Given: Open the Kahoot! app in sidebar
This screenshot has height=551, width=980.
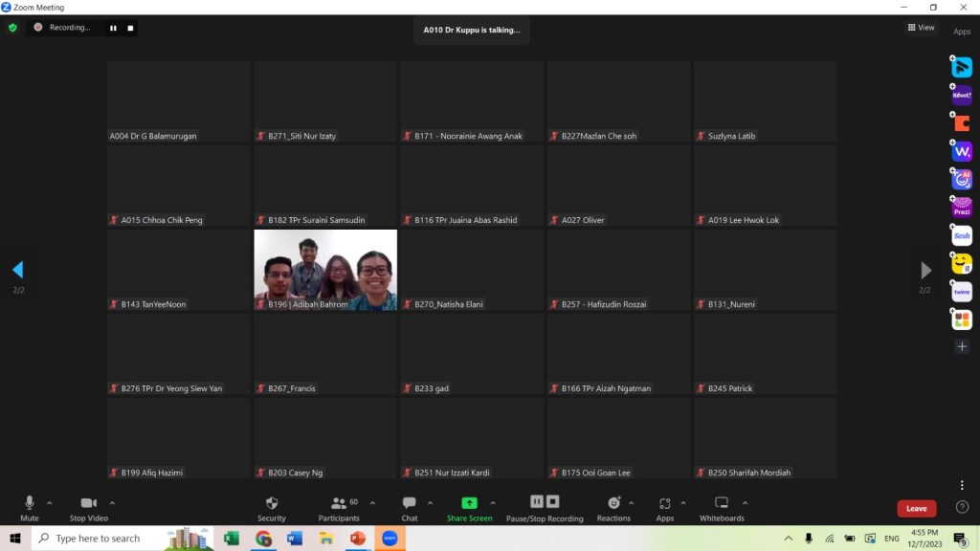Looking at the screenshot, I should 962,96.
